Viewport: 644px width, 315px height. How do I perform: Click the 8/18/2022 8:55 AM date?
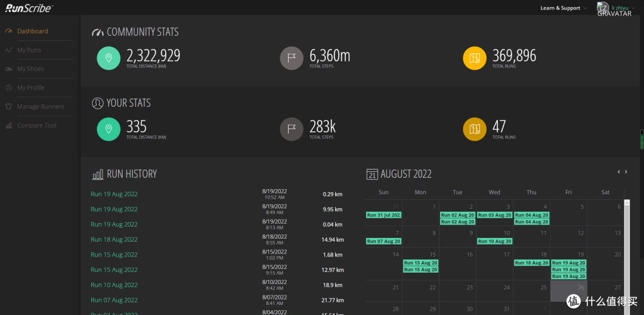point(274,239)
